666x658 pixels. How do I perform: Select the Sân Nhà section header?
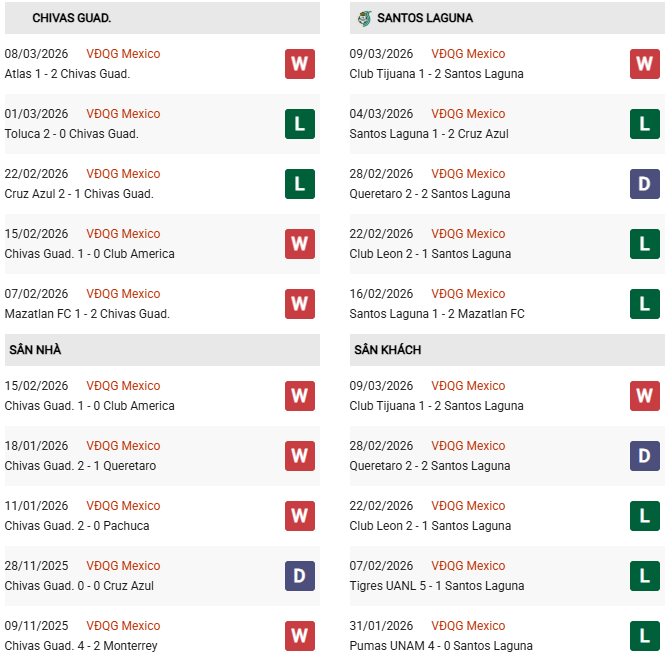click(36, 350)
